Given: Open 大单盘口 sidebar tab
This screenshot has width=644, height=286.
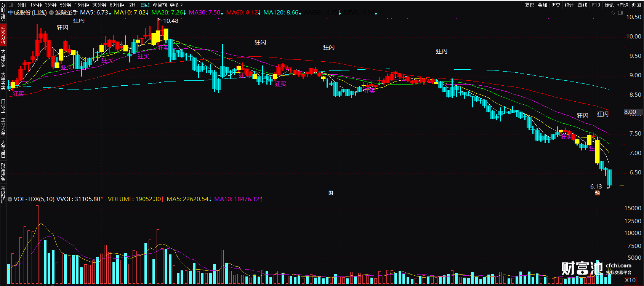Looking at the screenshot, I should (x=3, y=149).
